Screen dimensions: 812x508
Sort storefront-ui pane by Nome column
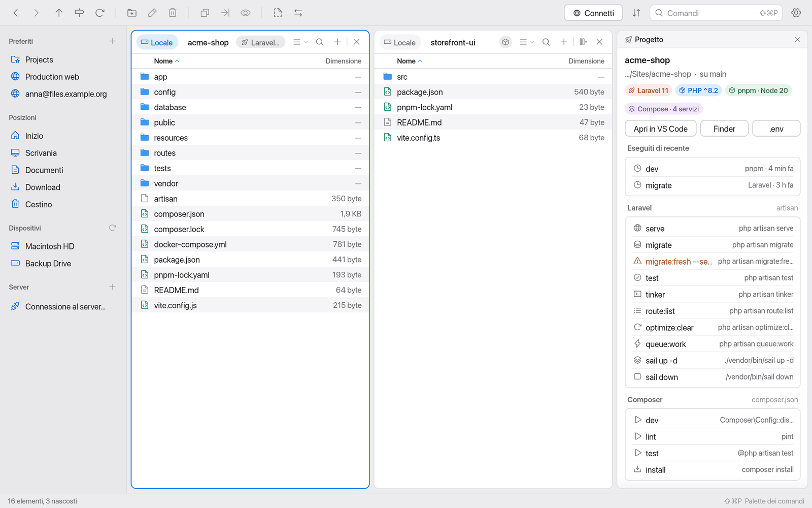(410, 61)
